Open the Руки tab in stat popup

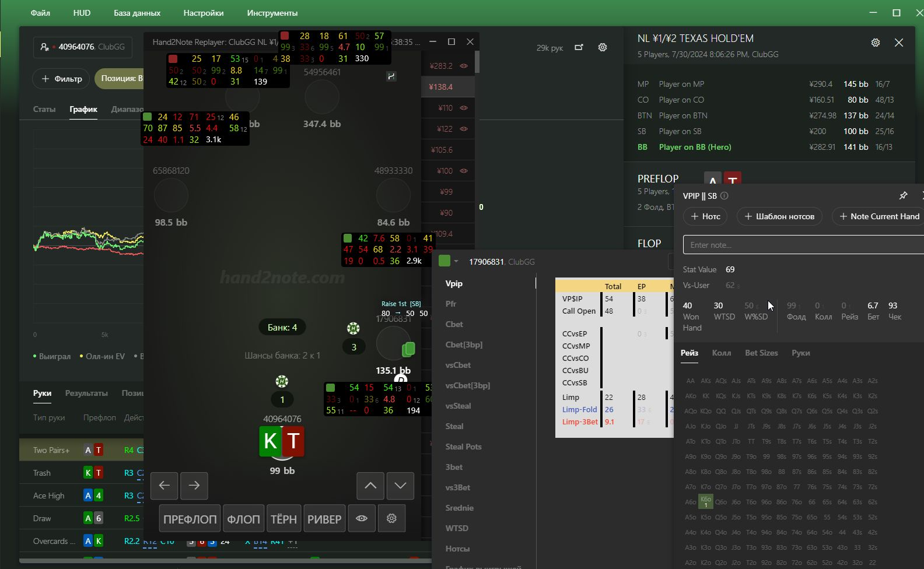801,353
